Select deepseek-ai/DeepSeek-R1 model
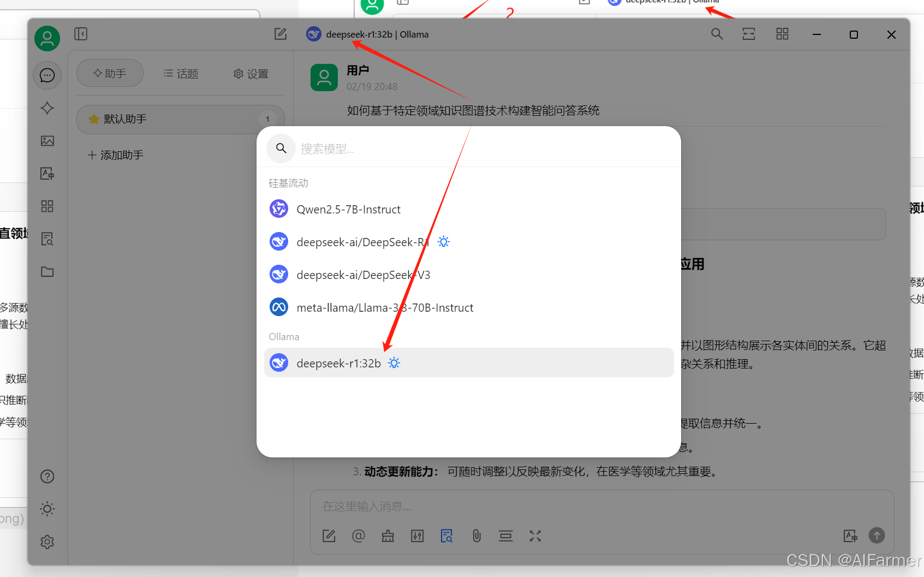This screenshot has height=577, width=924. 469,242
